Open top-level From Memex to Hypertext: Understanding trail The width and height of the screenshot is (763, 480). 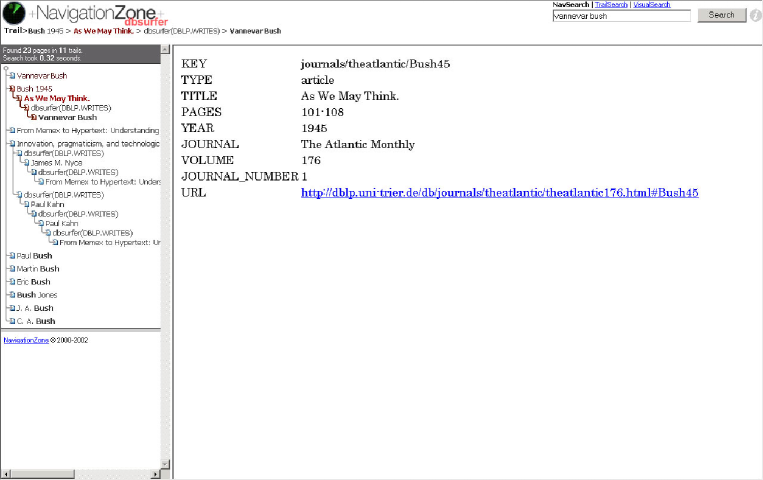click(88, 130)
